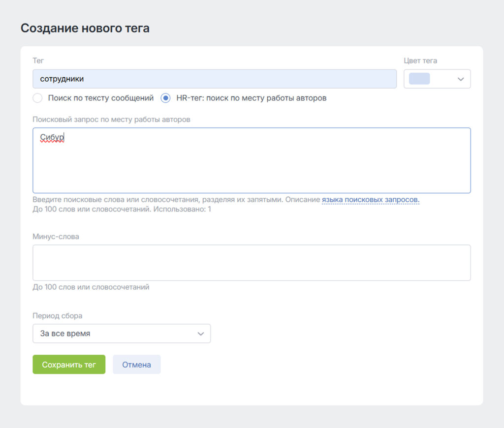Click the "Период сбора" label
The height and width of the screenshot is (428, 504).
tap(58, 315)
